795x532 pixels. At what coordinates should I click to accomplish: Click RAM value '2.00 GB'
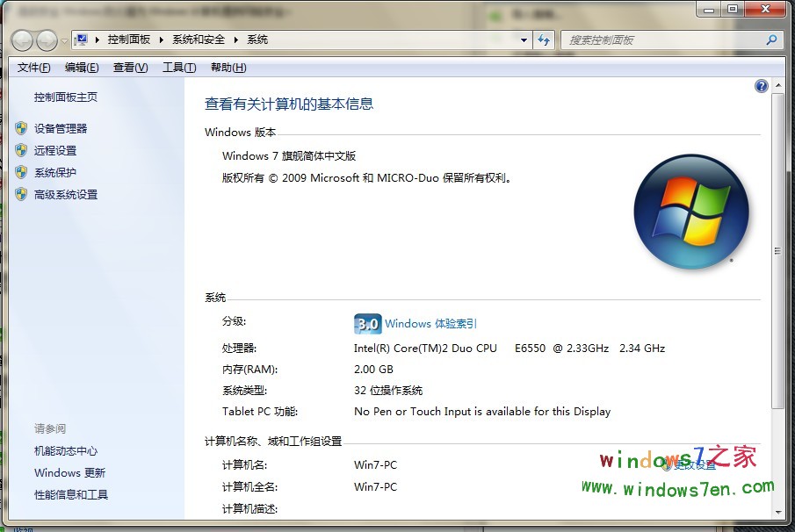[x=373, y=370]
